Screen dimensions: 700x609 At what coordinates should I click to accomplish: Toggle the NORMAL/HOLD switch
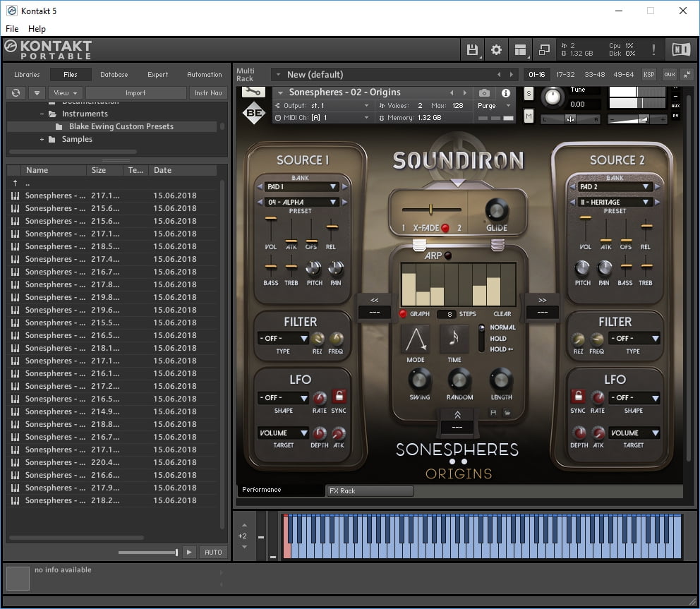481,338
